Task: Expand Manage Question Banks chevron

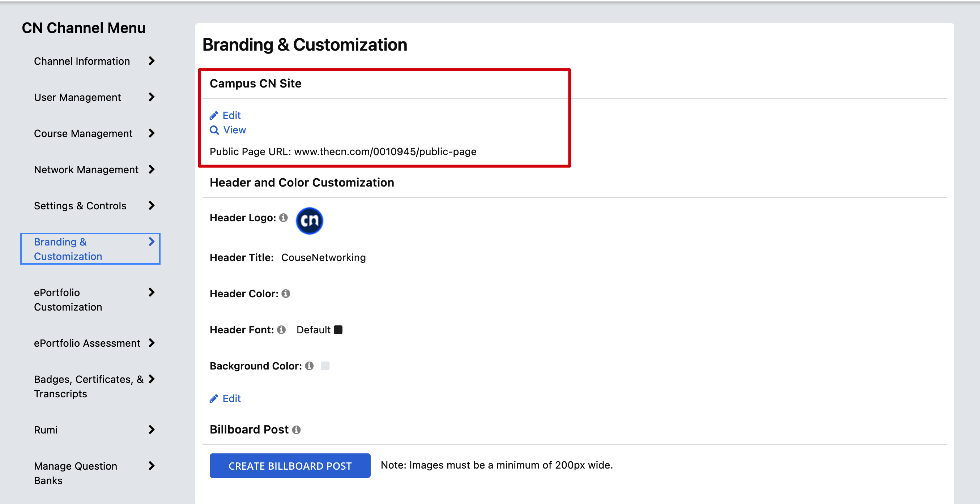Action: coord(152,466)
